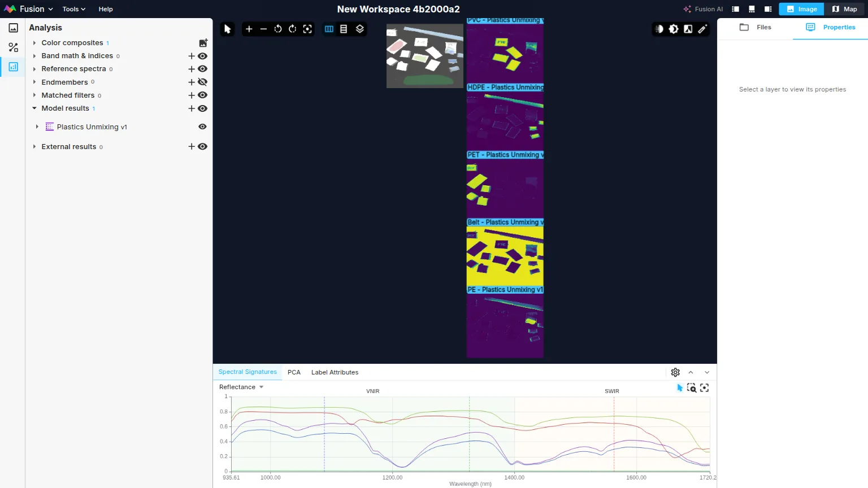Click the zoom out minus icon
Image resolution: width=868 pixels, height=488 pixels.
(263, 29)
